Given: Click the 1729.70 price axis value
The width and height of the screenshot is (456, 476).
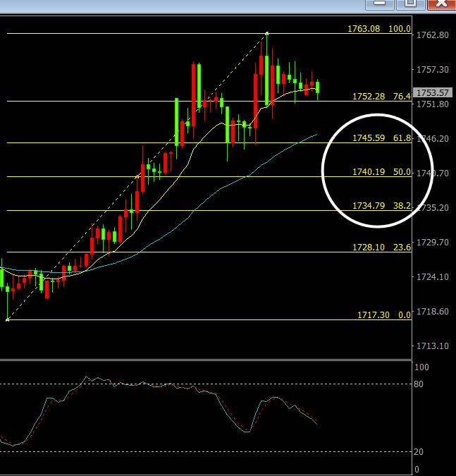Looking at the screenshot, I should [x=433, y=243].
